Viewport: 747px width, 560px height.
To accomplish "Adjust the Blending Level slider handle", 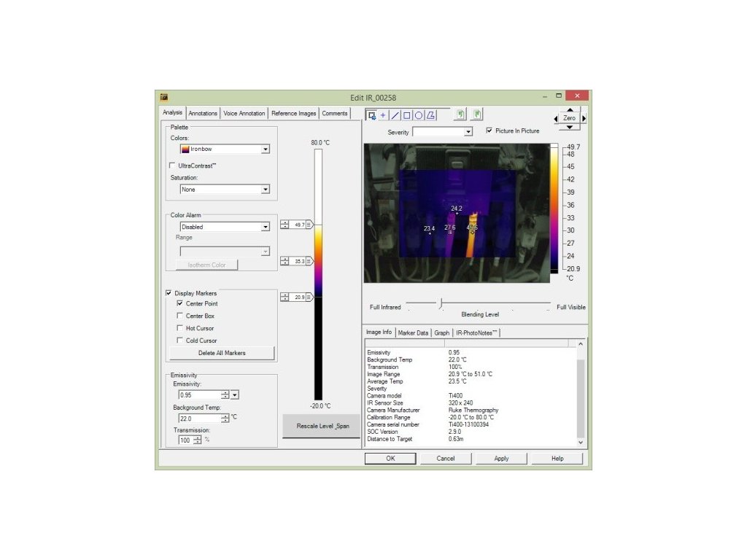I will 441,304.
